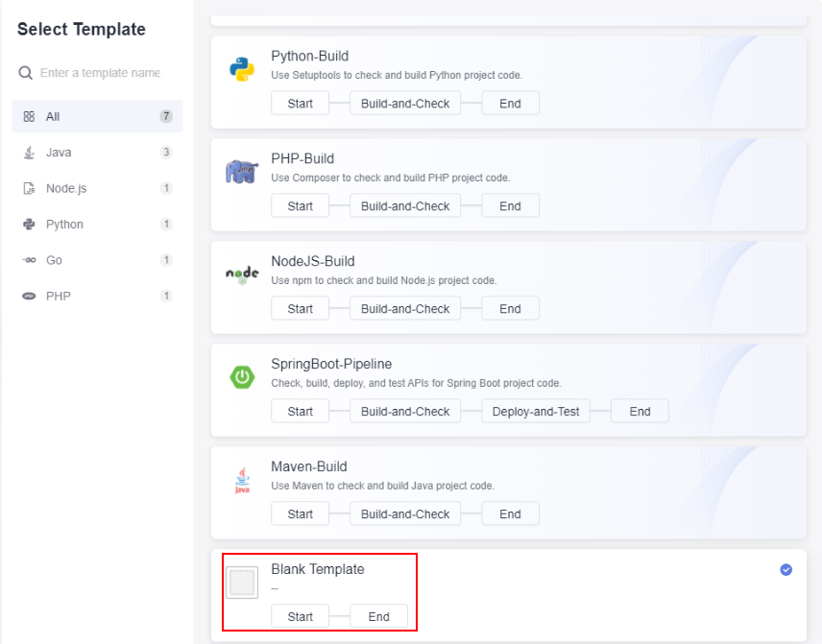Click the Python logo icon on Python-Build
The image size is (822, 644).
pos(242,69)
